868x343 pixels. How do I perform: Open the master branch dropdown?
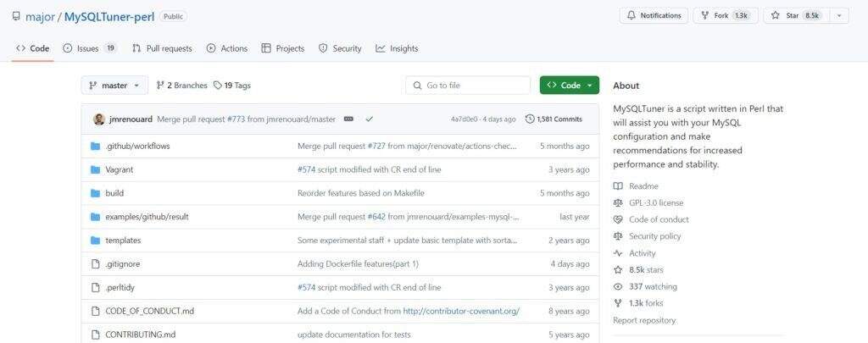(114, 86)
